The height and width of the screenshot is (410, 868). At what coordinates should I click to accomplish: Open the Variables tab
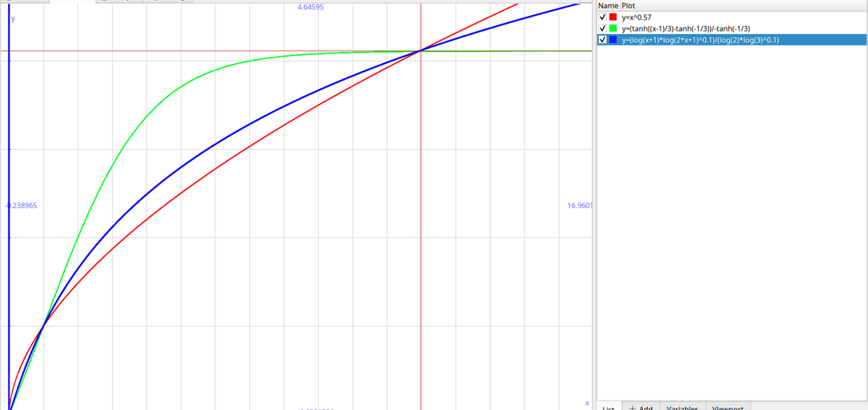(x=683, y=407)
